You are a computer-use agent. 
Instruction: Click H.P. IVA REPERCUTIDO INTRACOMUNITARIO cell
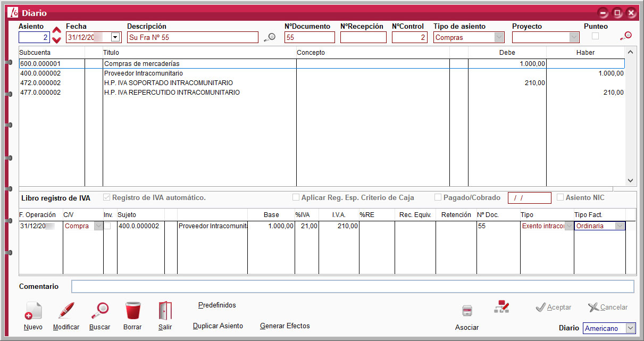tap(199, 93)
